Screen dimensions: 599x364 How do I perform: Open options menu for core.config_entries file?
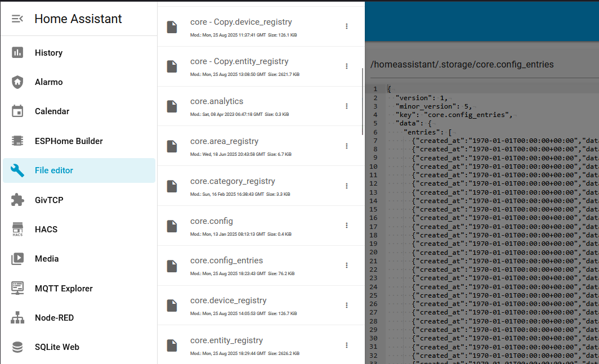[x=347, y=265]
